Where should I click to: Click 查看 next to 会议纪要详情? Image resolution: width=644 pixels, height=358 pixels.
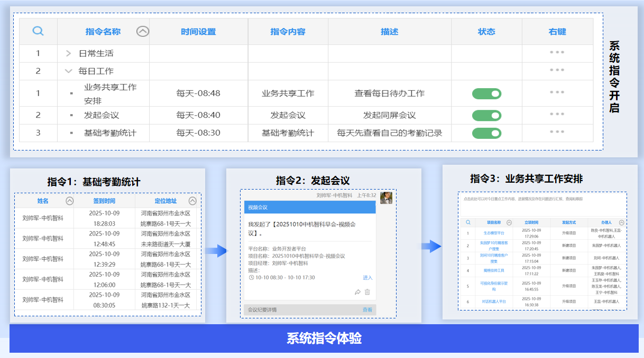(x=367, y=310)
